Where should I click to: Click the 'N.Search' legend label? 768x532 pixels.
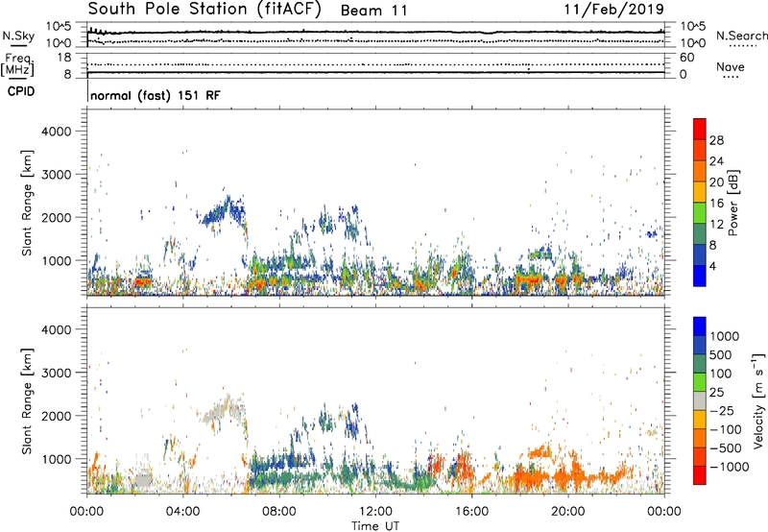coord(741,36)
